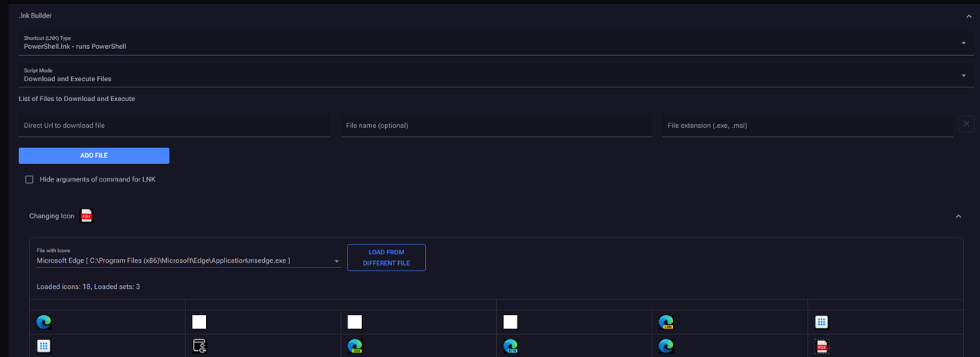
Task: Pick the Edge Dev icon with DEV badge
Action: [x=354, y=346]
